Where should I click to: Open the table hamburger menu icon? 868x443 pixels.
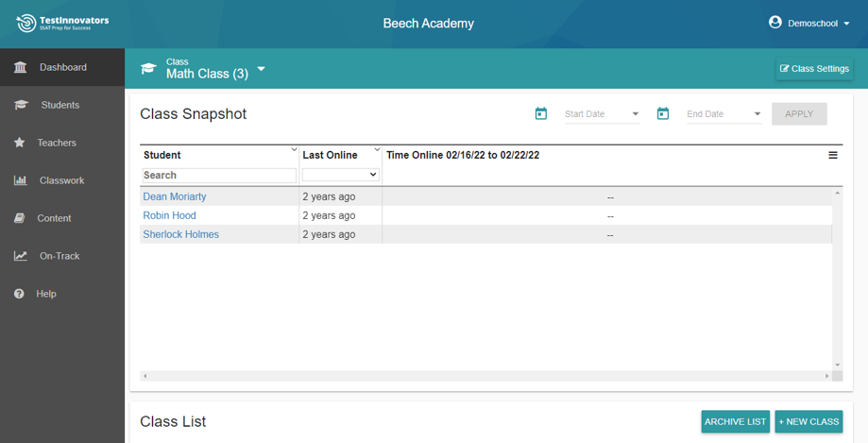832,155
